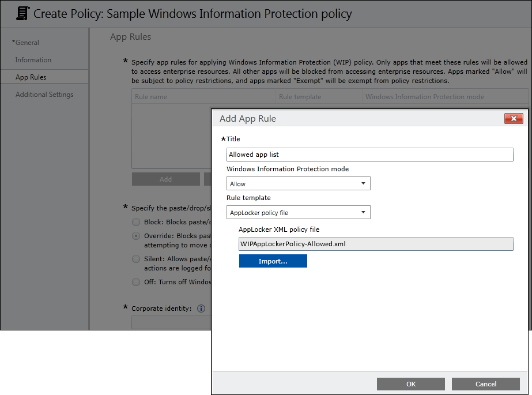
Task: Select the Silent radio button
Action: point(136,259)
